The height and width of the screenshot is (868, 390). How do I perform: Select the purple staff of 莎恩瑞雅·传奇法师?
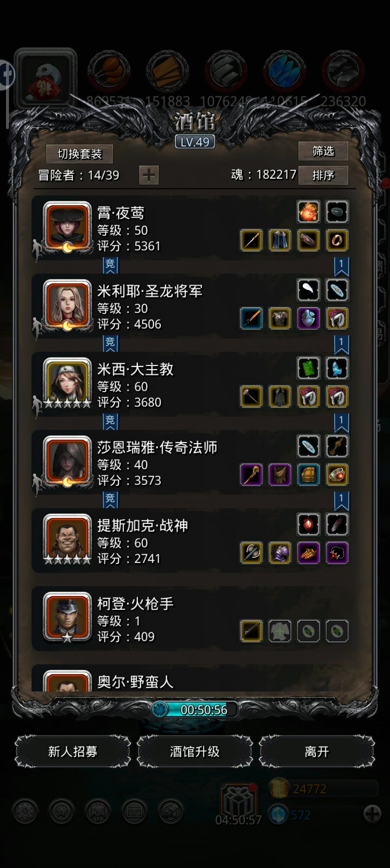click(251, 475)
